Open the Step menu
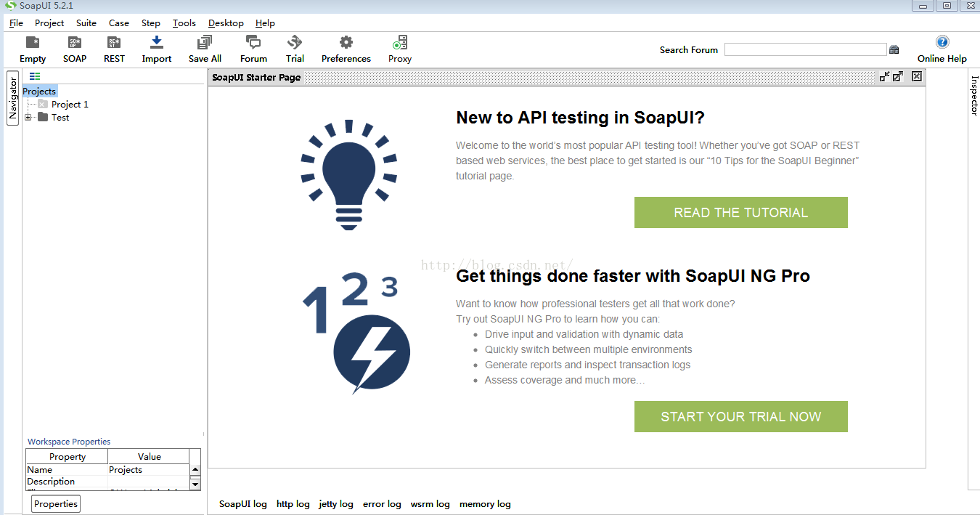Image resolution: width=980 pixels, height=515 pixels. click(151, 23)
